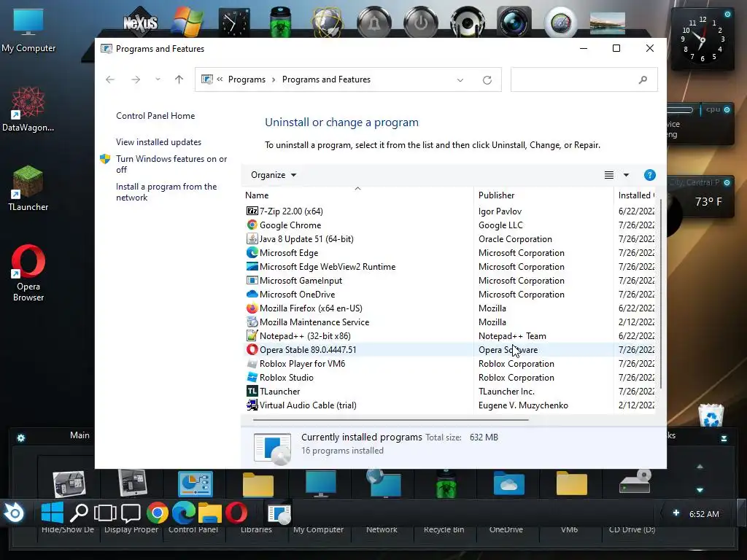Open Turn Windows features on or off
747x560 pixels.
pos(171,164)
